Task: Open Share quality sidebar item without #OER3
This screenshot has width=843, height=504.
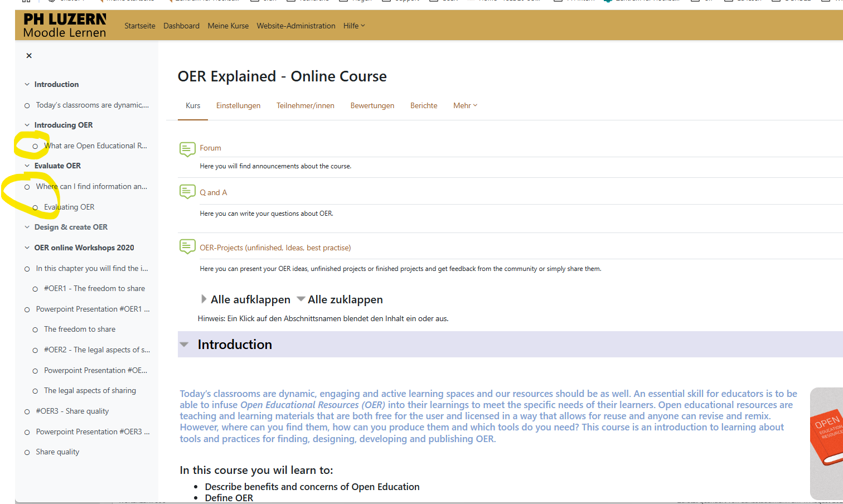Action: [x=57, y=452]
